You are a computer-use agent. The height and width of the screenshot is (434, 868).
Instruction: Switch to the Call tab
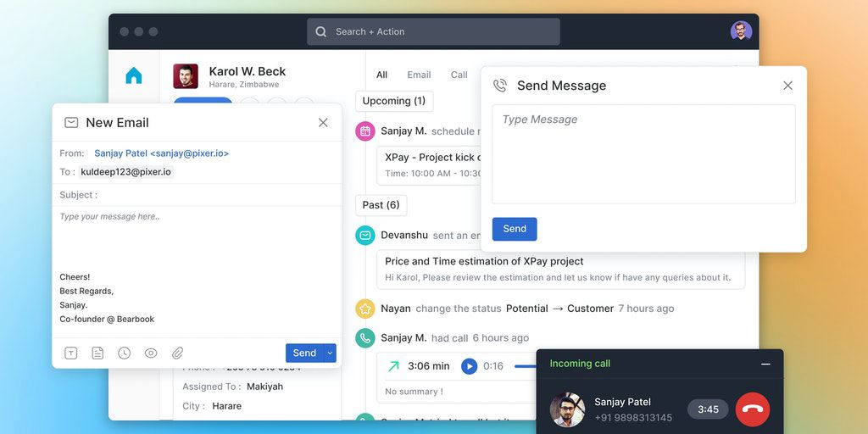[459, 75]
